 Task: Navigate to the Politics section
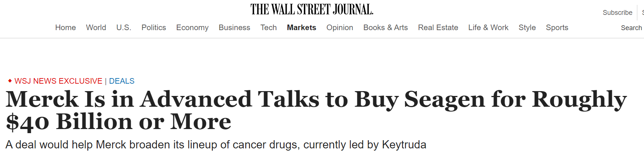(x=153, y=28)
